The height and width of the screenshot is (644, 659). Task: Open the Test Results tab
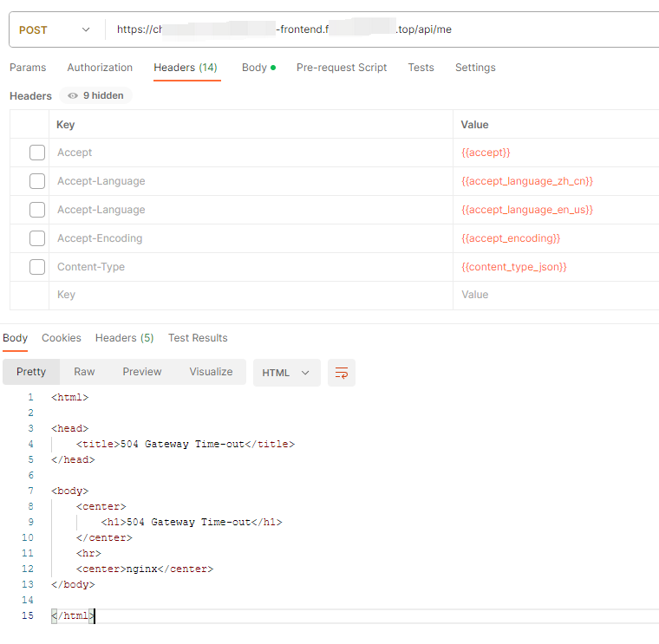[x=198, y=338]
